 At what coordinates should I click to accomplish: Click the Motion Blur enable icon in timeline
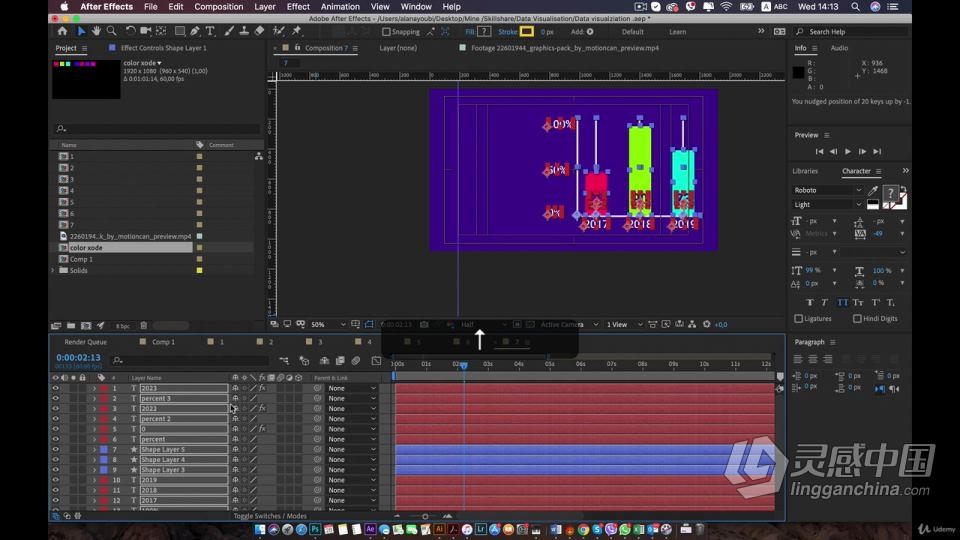[x=356, y=361]
